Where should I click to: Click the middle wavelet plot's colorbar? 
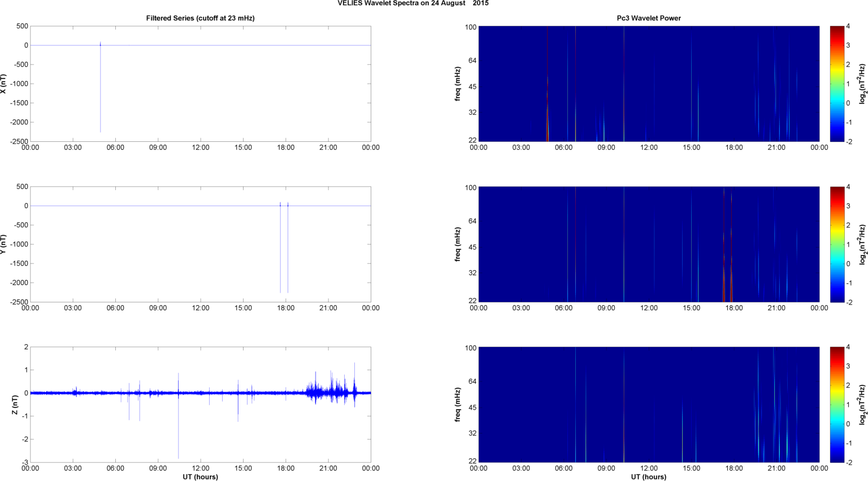pos(836,244)
